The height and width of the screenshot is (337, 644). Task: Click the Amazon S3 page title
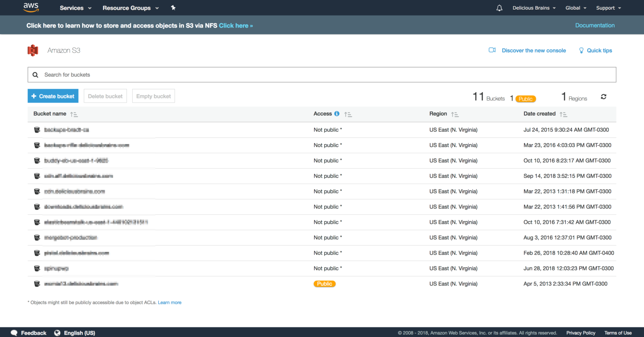pos(64,50)
